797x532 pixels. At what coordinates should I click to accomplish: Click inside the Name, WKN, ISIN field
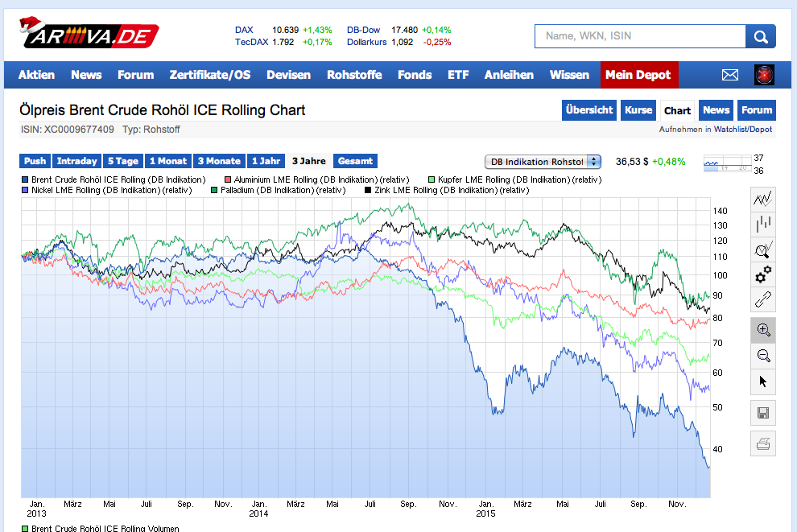640,36
